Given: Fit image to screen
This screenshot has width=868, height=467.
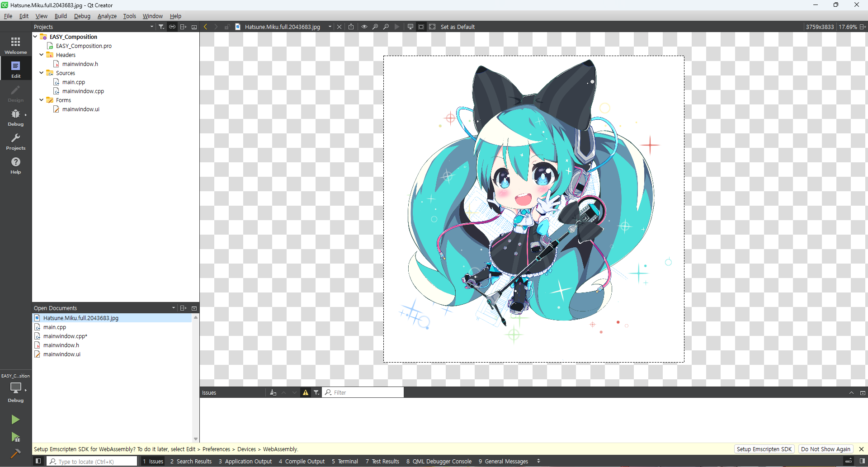Looking at the screenshot, I should 432,27.
